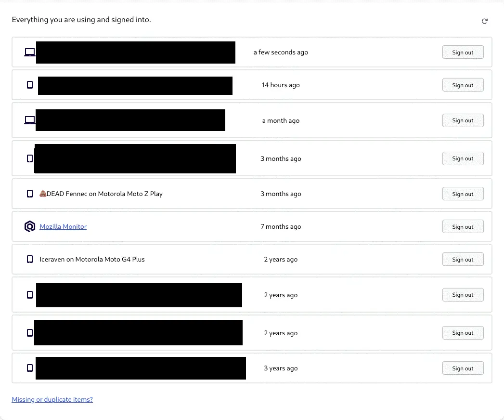The height and width of the screenshot is (420, 504).
Task: Click laptop icon in the 'a few seconds ago' row
Action: pos(30,52)
